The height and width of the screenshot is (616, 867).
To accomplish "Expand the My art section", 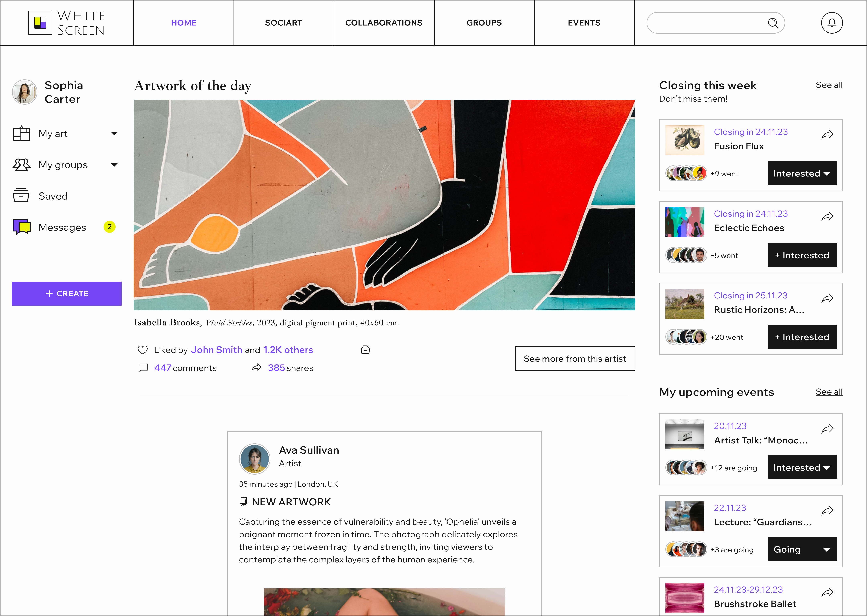I will (114, 134).
